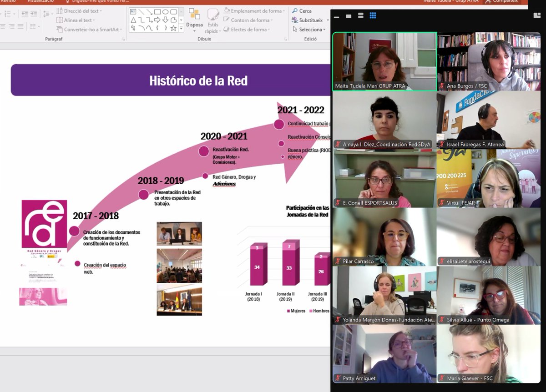Open the 'Emplenament de forma' dropdown

(254, 11)
